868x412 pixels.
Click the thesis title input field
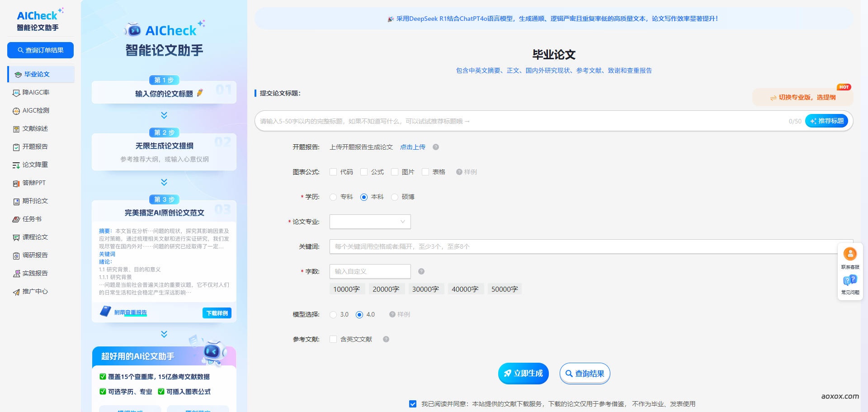pyautogui.click(x=520, y=121)
